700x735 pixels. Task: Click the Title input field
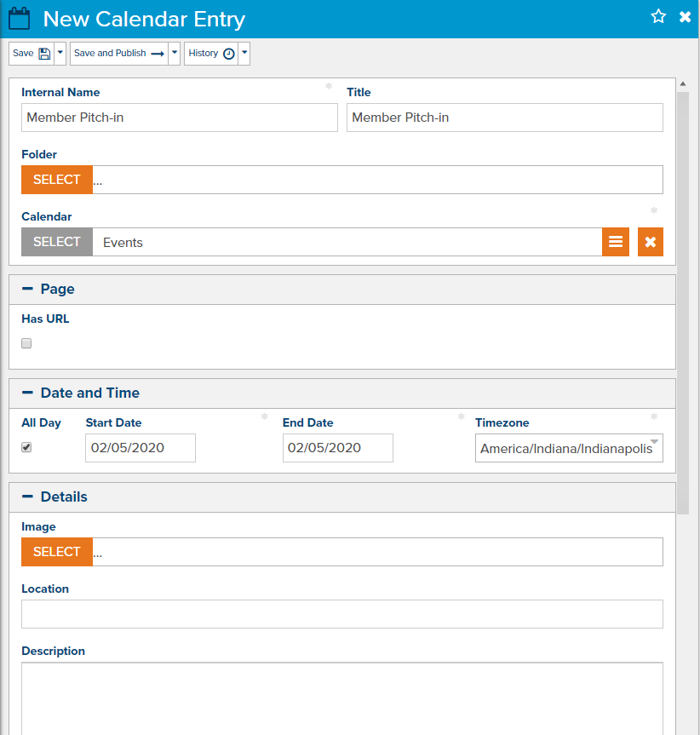coord(505,118)
